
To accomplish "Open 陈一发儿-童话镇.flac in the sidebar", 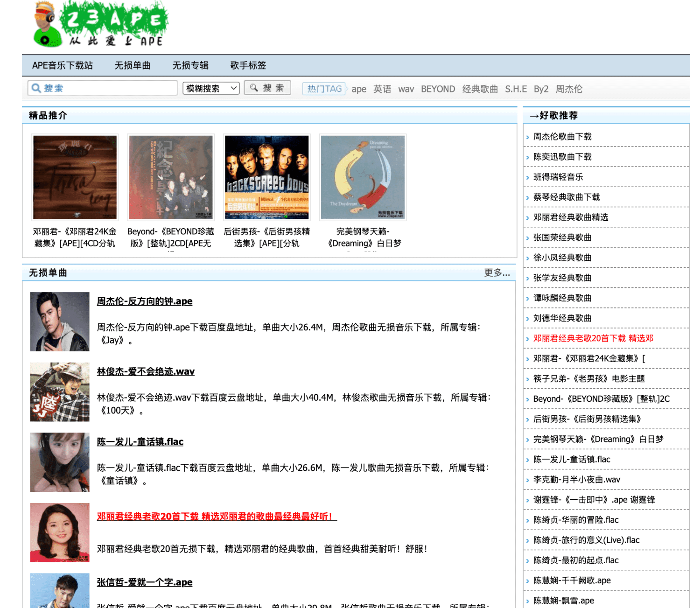I will 572,459.
